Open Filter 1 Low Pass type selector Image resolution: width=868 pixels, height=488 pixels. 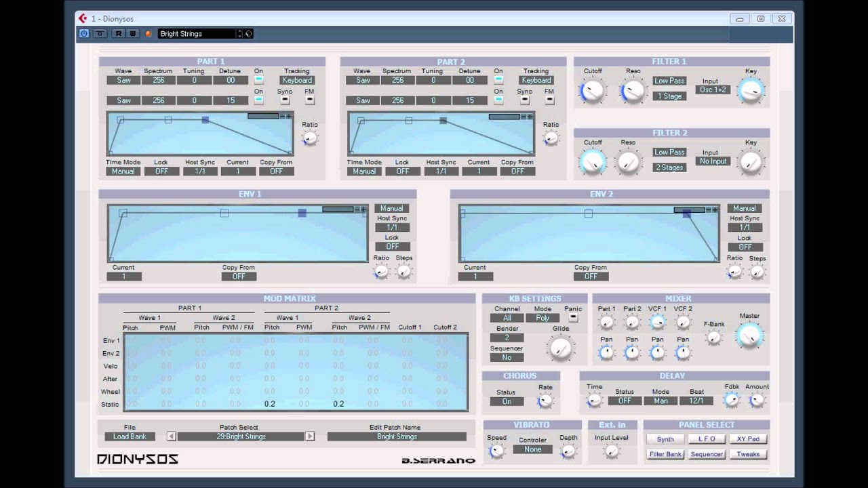coord(669,81)
